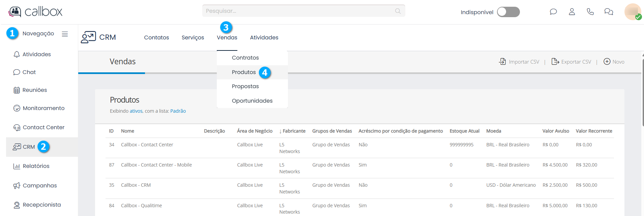Expand the Vendas dropdown tab

pyautogui.click(x=227, y=38)
